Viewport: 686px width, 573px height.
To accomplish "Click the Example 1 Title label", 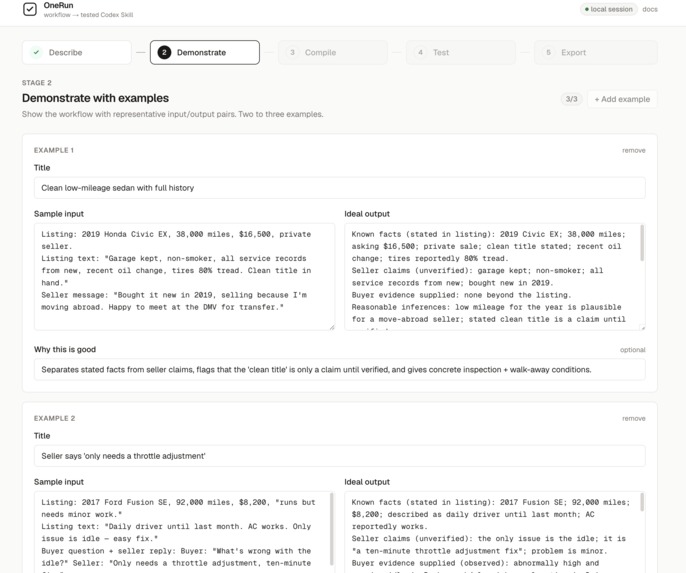I will pos(42,168).
